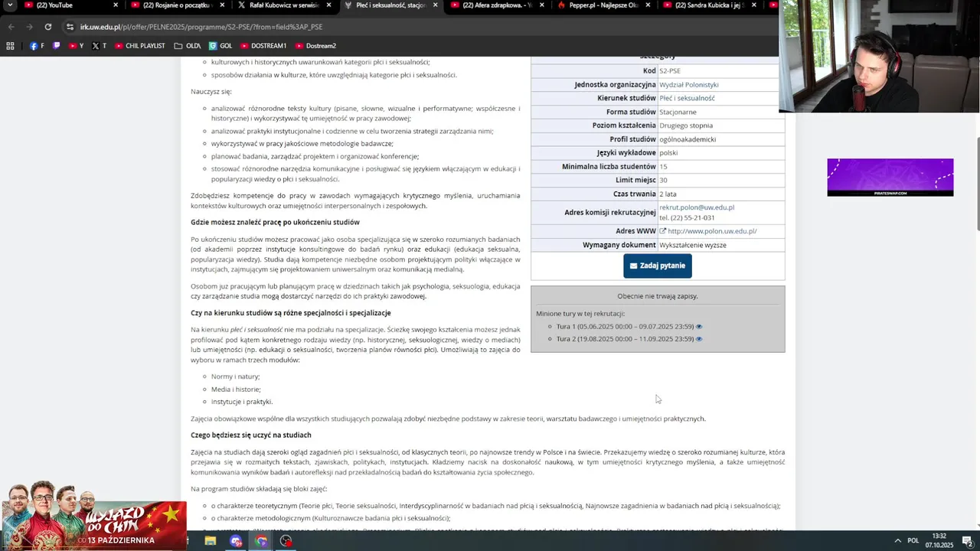Open File Explorer from the taskbar
The height and width of the screenshot is (551, 980).
[210, 541]
